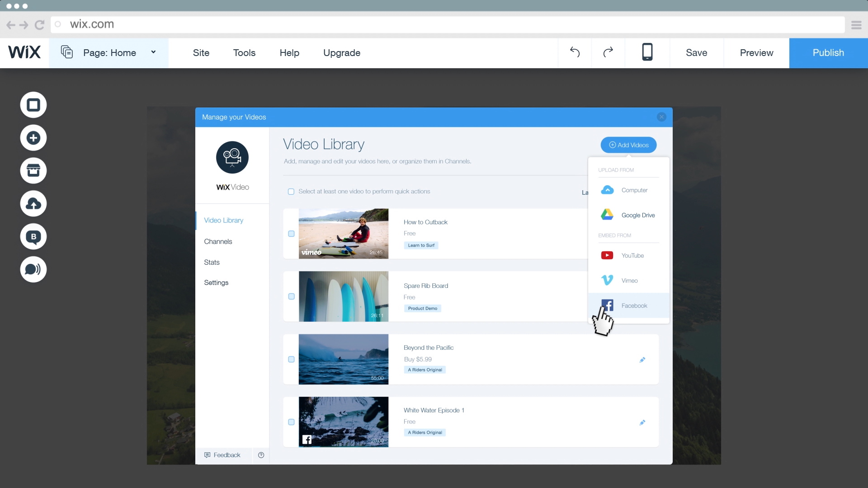
Task: Open the uploads cloud icon
Action: [33, 204]
